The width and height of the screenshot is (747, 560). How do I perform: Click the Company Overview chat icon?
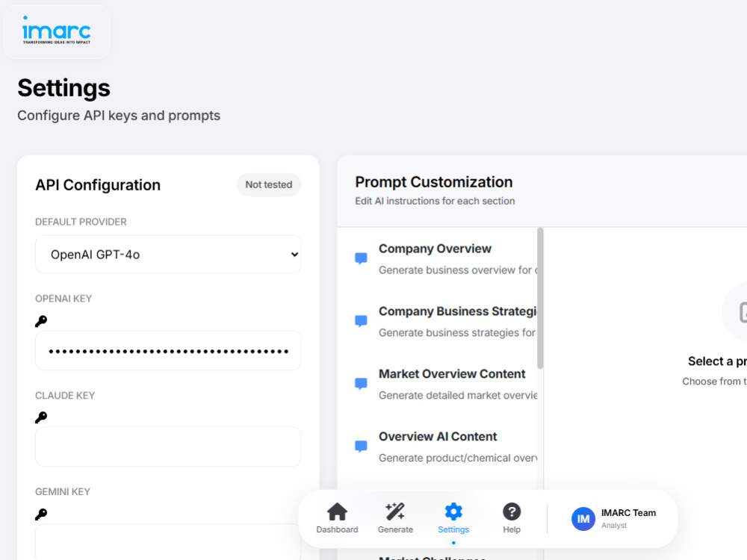pyautogui.click(x=361, y=258)
